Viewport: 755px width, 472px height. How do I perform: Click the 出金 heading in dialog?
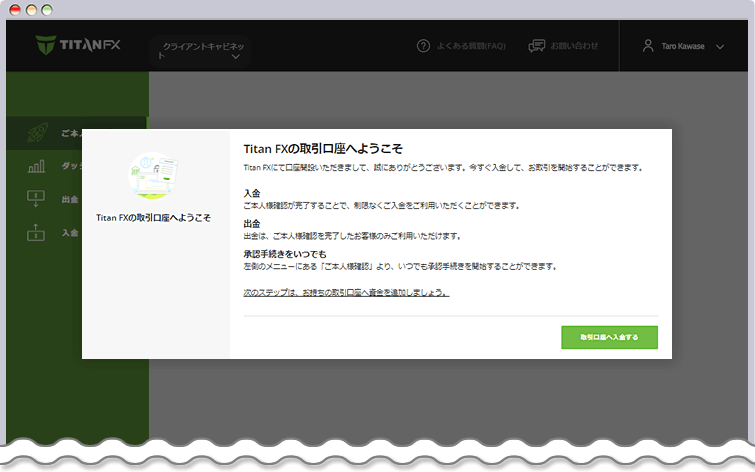[x=252, y=223]
